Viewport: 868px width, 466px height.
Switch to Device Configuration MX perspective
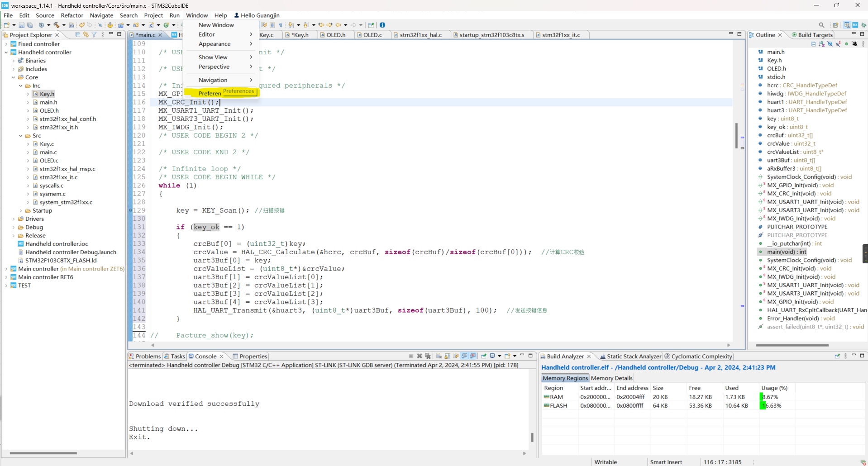coord(855,25)
